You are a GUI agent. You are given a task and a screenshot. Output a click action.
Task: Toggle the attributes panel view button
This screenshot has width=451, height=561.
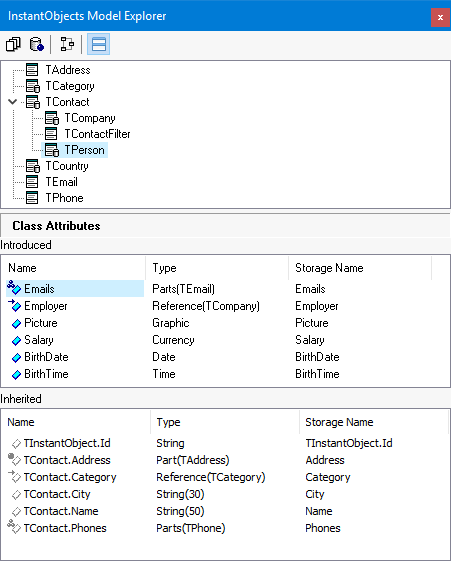(x=98, y=44)
